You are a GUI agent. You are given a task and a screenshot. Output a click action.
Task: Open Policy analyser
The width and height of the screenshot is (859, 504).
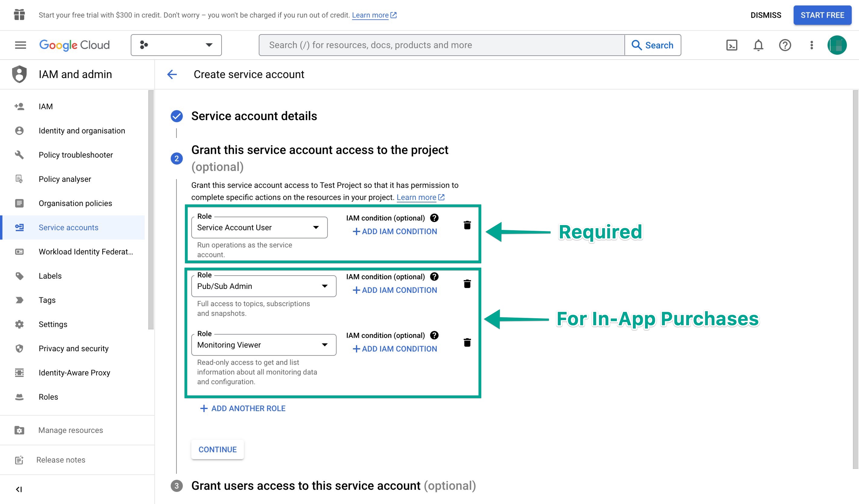(x=72, y=179)
